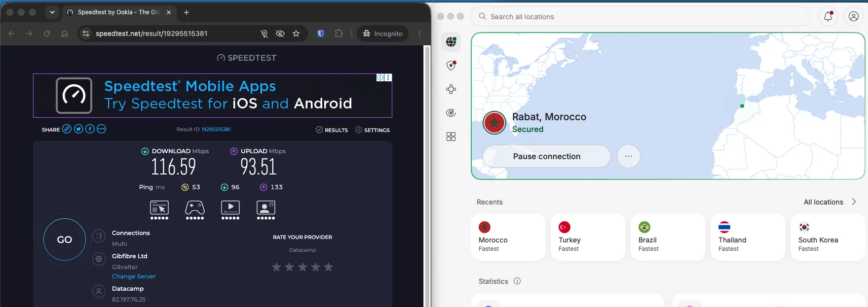Open the site information icon in the address bar

pyautogui.click(x=86, y=34)
